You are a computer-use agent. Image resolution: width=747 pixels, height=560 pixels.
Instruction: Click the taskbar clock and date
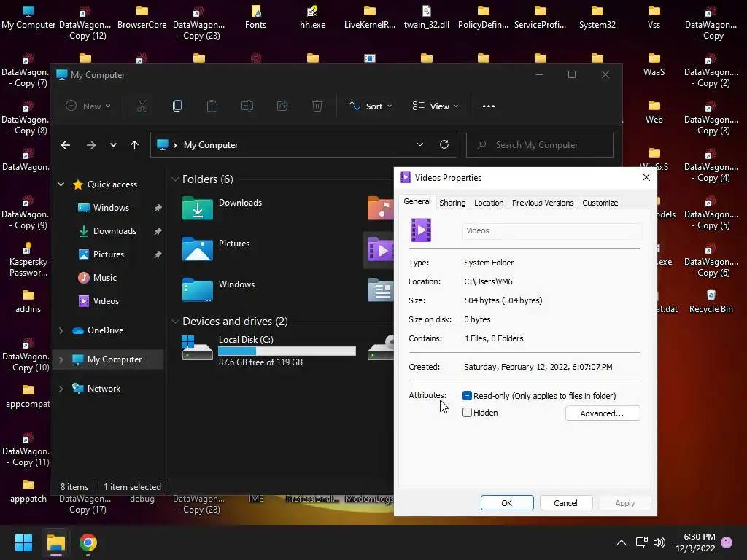695,542
